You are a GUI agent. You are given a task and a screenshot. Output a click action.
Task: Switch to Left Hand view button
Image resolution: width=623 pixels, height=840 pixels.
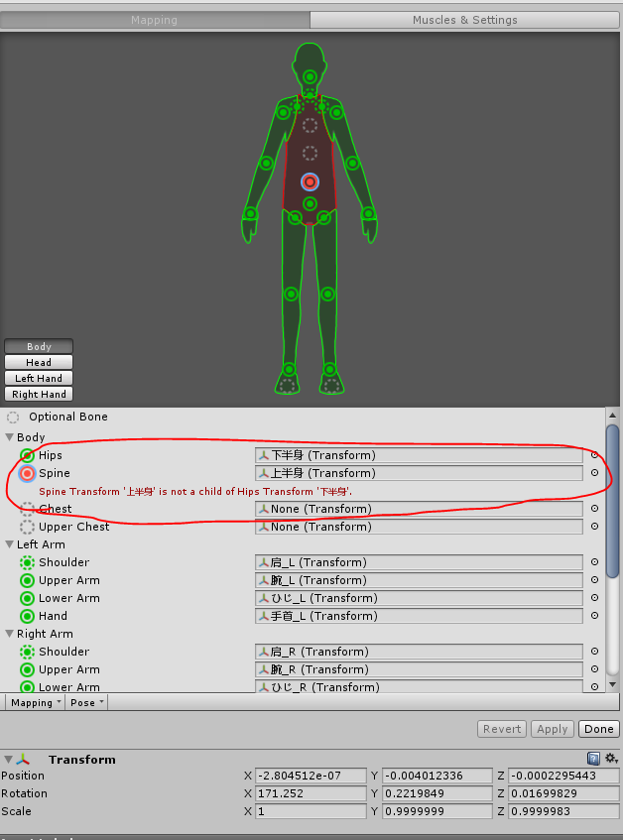[39, 378]
